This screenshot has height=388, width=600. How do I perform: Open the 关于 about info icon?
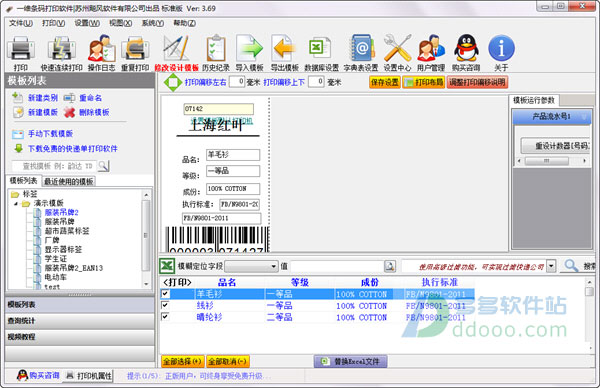501,49
